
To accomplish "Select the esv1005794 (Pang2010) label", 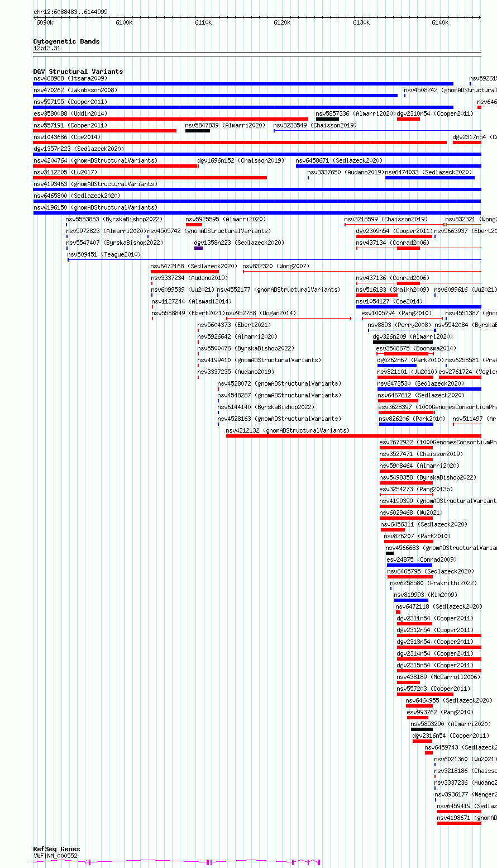I will [x=397, y=313].
